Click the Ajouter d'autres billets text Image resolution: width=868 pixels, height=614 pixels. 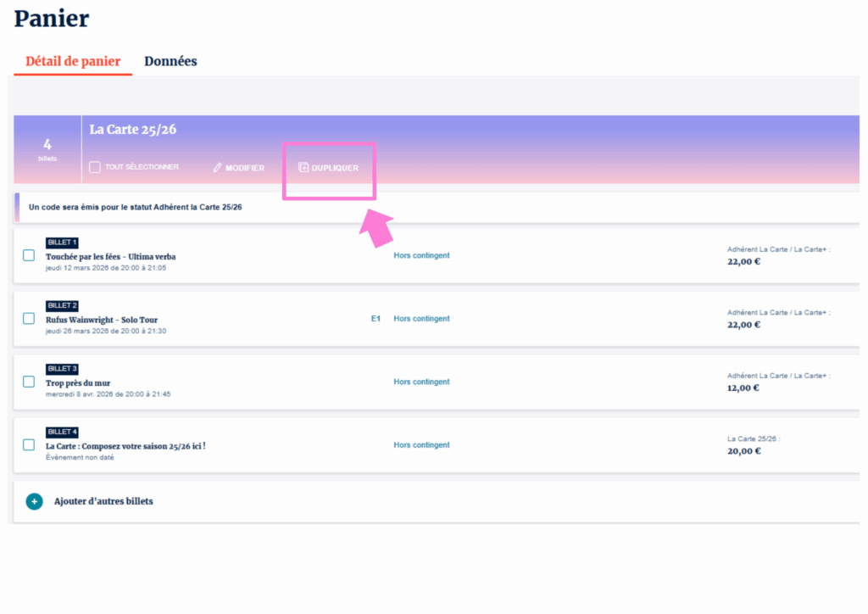pos(103,501)
